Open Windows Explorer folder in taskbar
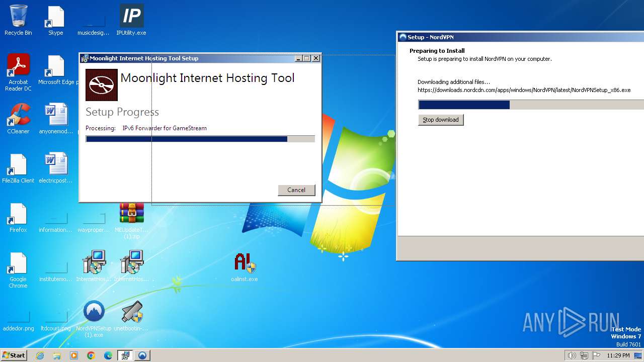 (x=57, y=355)
